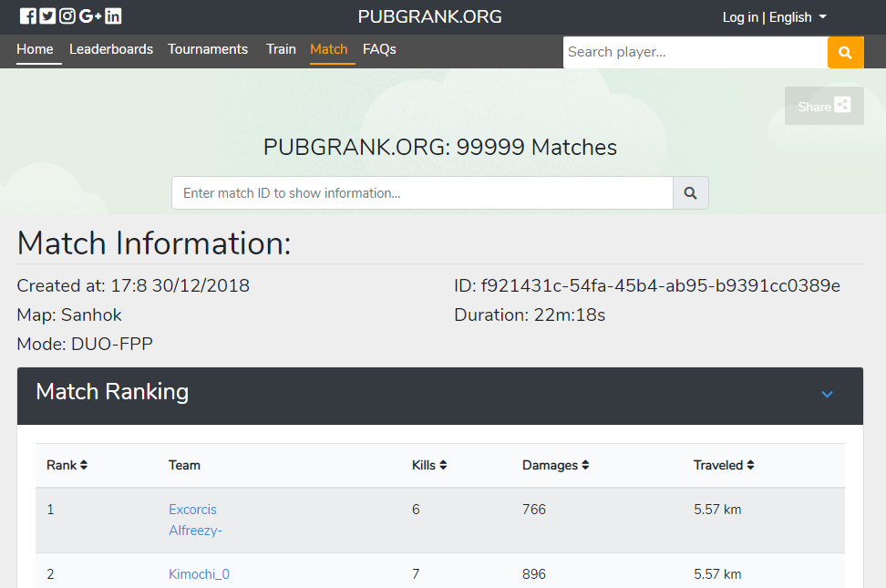Viewport: 886px width, 588px height.
Task: Click the player search magnifier button
Action: pyautogui.click(x=844, y=52)
